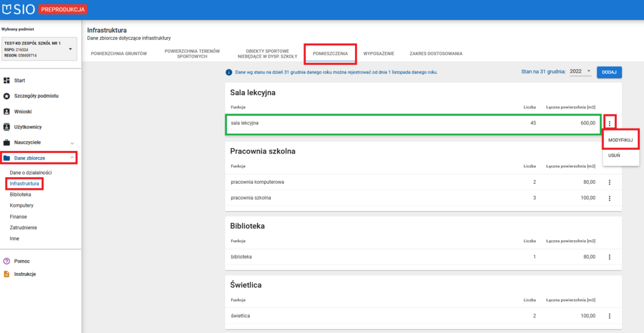Click the Dodaj button
The height and width of the screenshot is (333, 644).
[x=609, y=72]
